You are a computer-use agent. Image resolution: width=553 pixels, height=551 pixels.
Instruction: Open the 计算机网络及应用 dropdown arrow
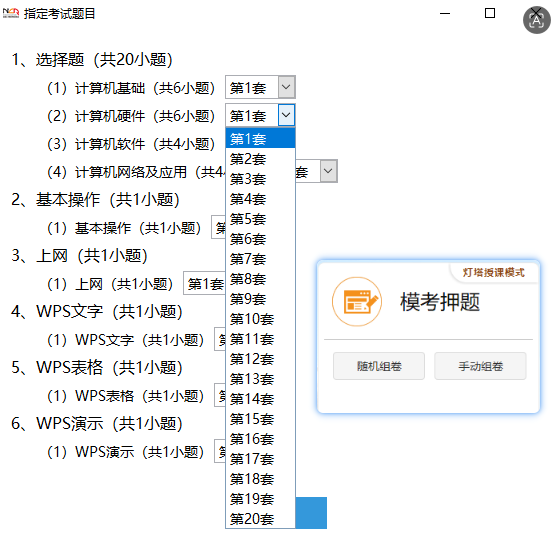click(x=328, y=171)
